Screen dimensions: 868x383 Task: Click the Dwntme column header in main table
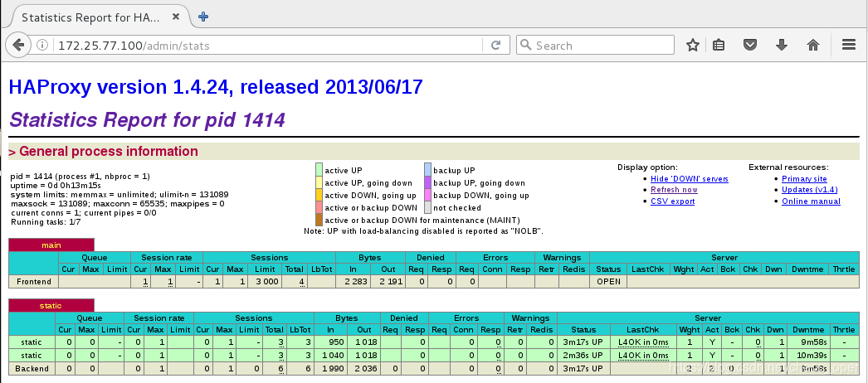(807, 269)
